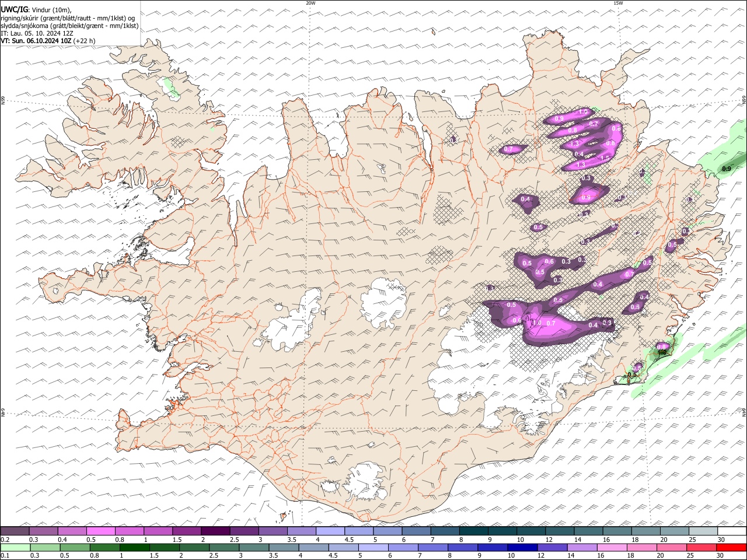The image size is (747, 560).
Task: Pick the 12 swatch in upper legend row
Action: [559, 531]
